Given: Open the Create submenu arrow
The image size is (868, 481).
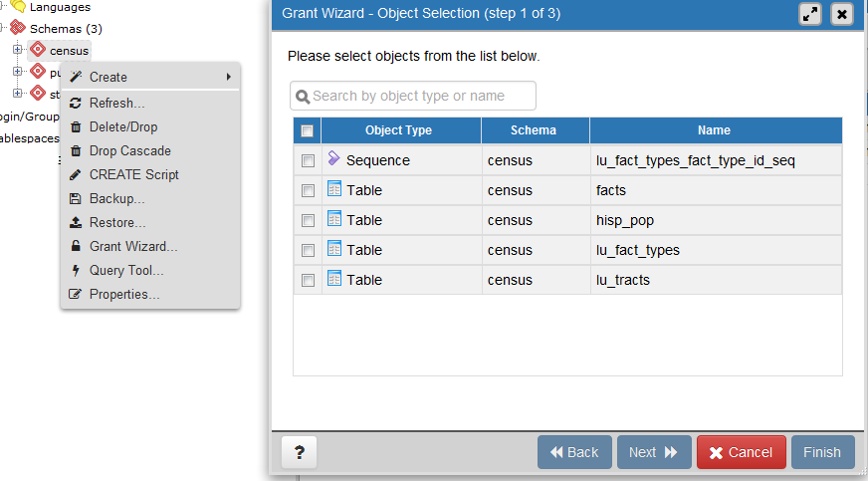Looking at the screenshot, I should pyautogui.click(x=229, y=77).
